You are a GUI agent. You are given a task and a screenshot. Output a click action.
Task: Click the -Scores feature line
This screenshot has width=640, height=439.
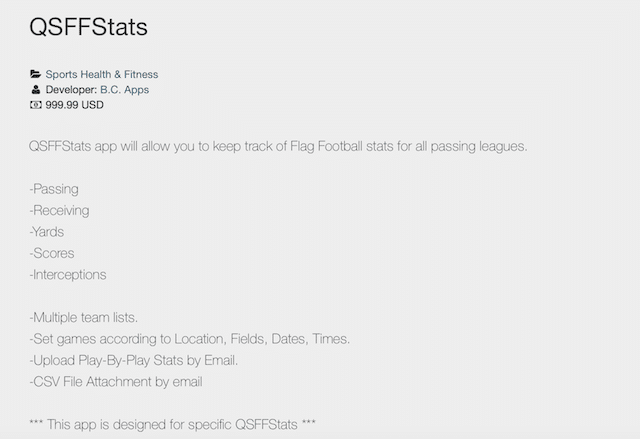(52, 253)
